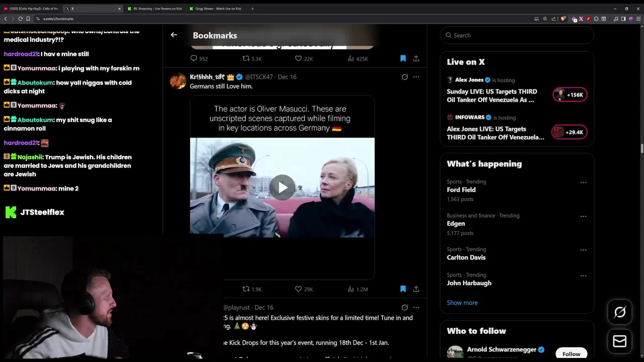Toggle the browser sidebar panel
Image resolution: width=644 pixels, height=362 pixels.
pyautogui.click(x=623, y=19)
